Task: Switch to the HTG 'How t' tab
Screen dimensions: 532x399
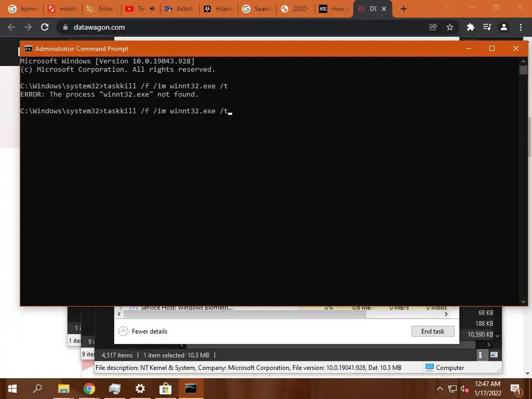Action: click(335, 9)
